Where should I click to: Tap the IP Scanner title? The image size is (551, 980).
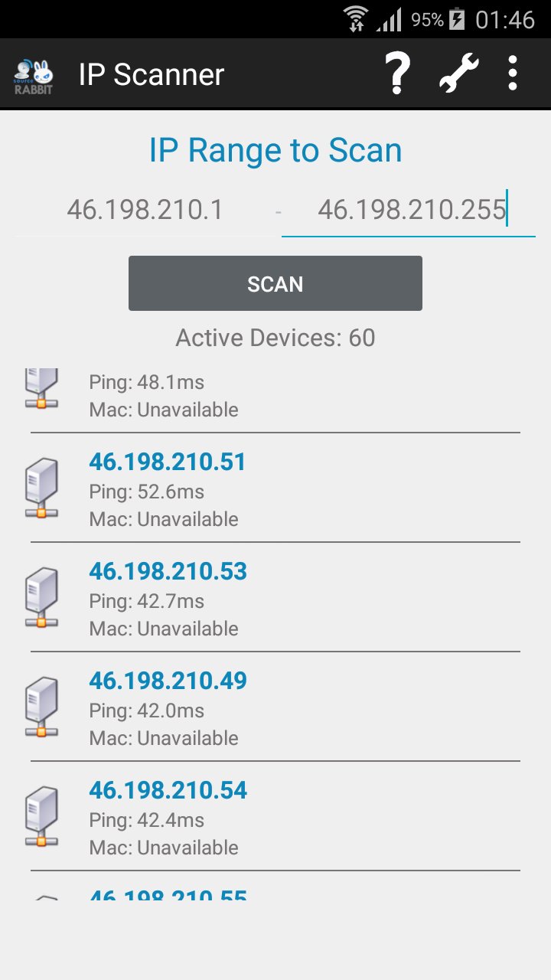[152, 75]
